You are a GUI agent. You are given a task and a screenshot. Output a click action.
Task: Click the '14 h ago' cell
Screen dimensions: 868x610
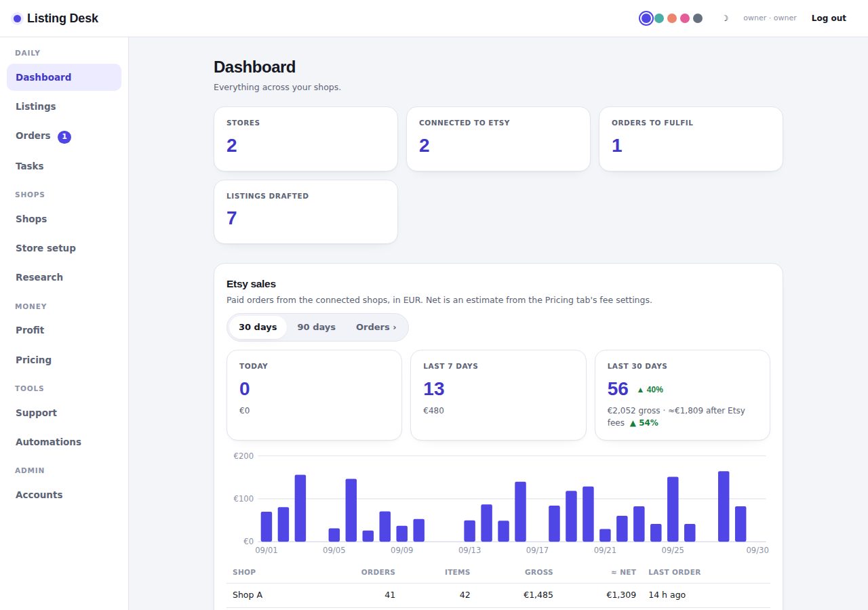pos(667,595)
